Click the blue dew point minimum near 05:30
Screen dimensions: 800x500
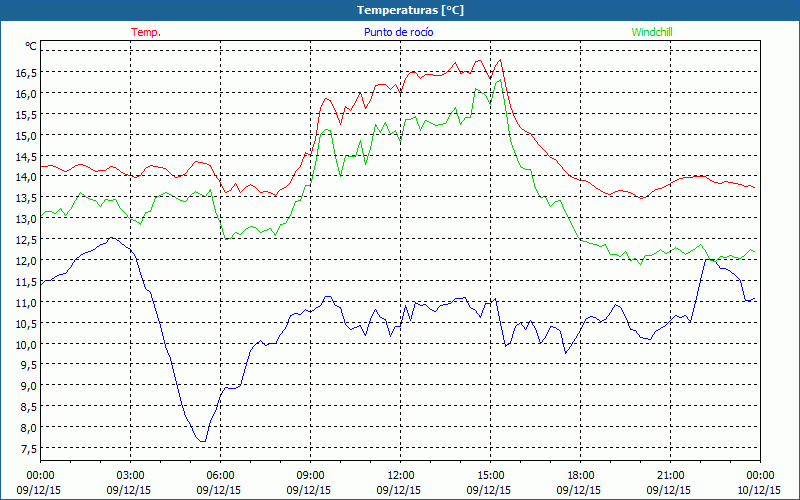tap(203, 441)
